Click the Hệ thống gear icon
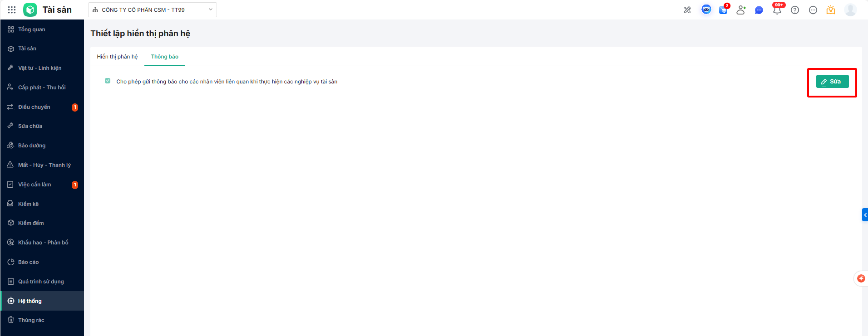The image size is (868, 336). 11,301
